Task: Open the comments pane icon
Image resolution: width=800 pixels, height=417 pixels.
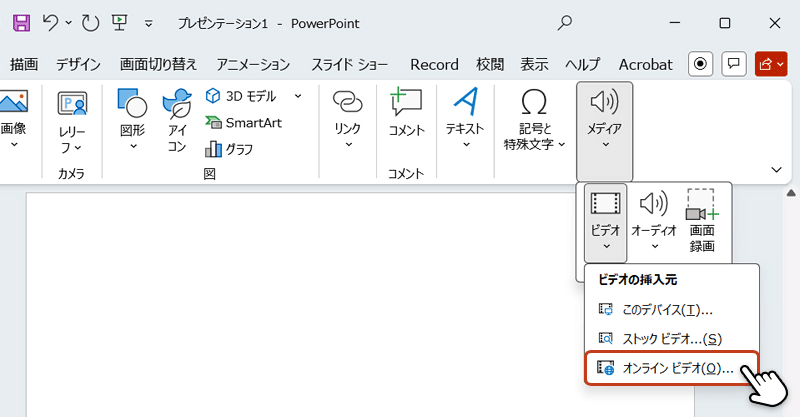Action: click(x=734, y=64)
